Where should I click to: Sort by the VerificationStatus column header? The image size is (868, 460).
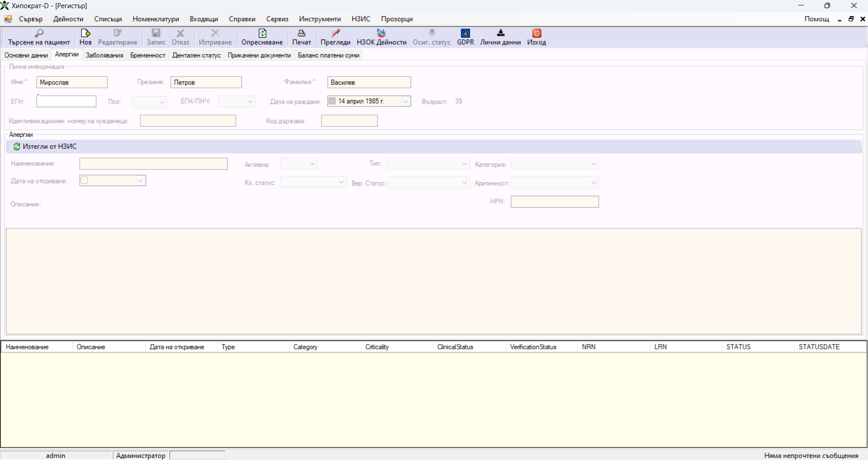[x=542, y=347]
